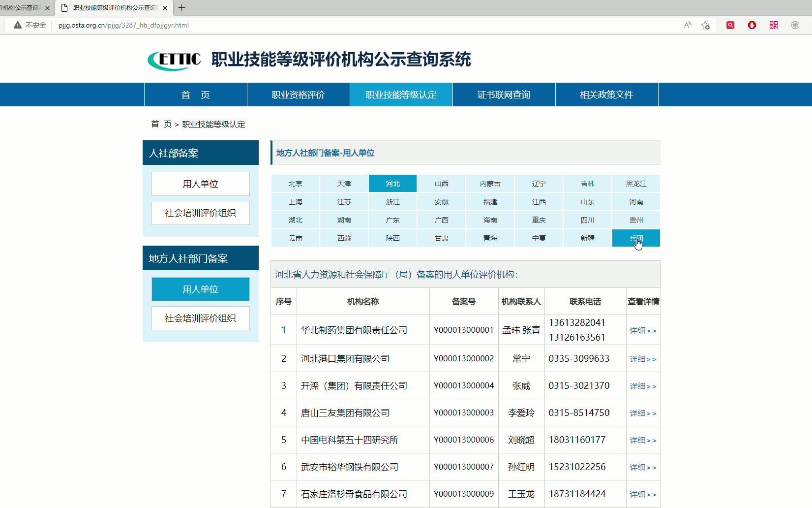This screenshot has width=812, height=508.
Task: Select the 贵州 province tab
Action: (636, 220)
